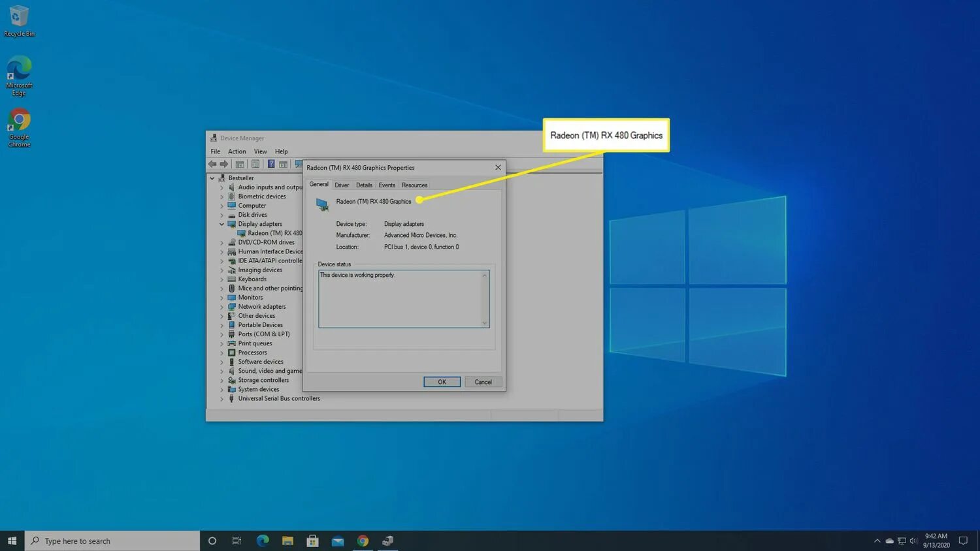Switch to the Driver tab
The width and height of the screenshot is (980, 551).
tap(342, 185)
